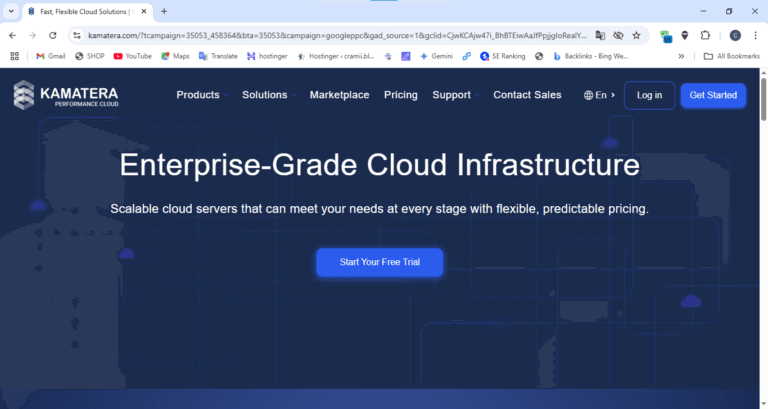Open the En language selector
The height and width of the screenshot is (409, 768).
[x=599, y=95]
